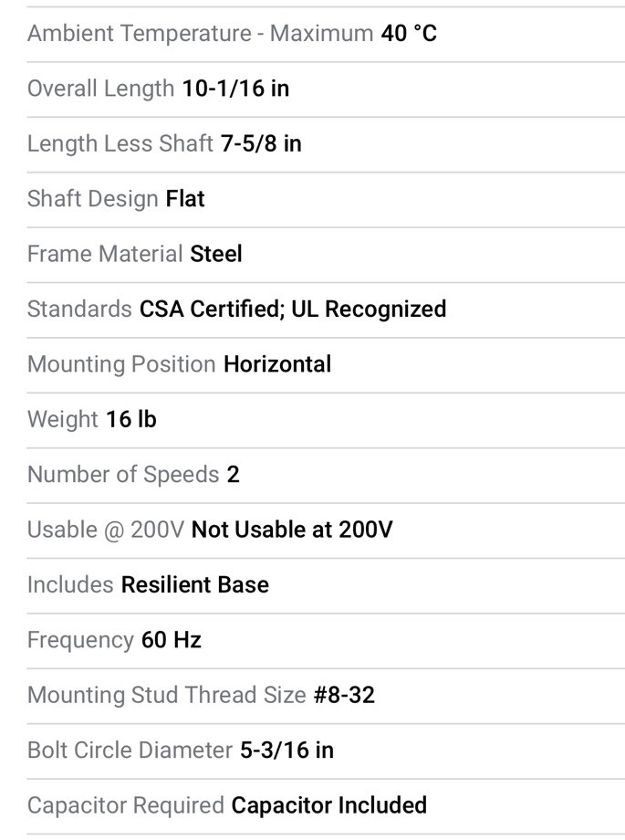Click the Mounting Stud Thread Size label

pos(167,696)
